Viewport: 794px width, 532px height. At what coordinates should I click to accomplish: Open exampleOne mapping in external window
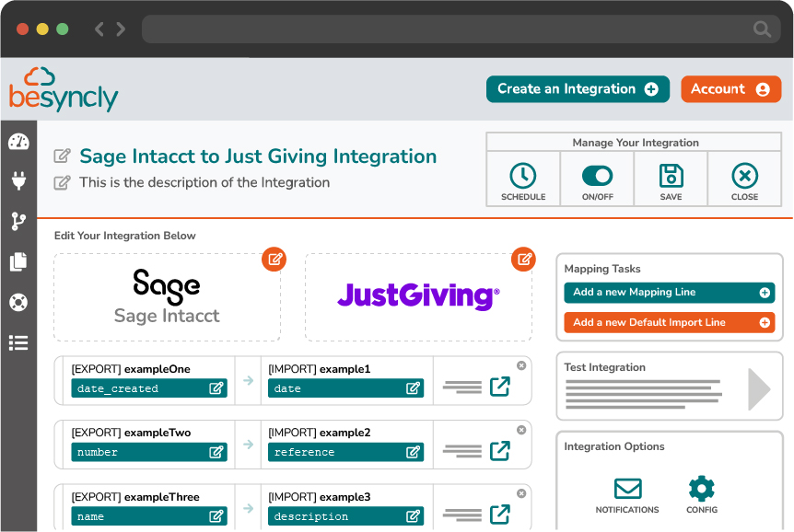[x=500, y=387]
